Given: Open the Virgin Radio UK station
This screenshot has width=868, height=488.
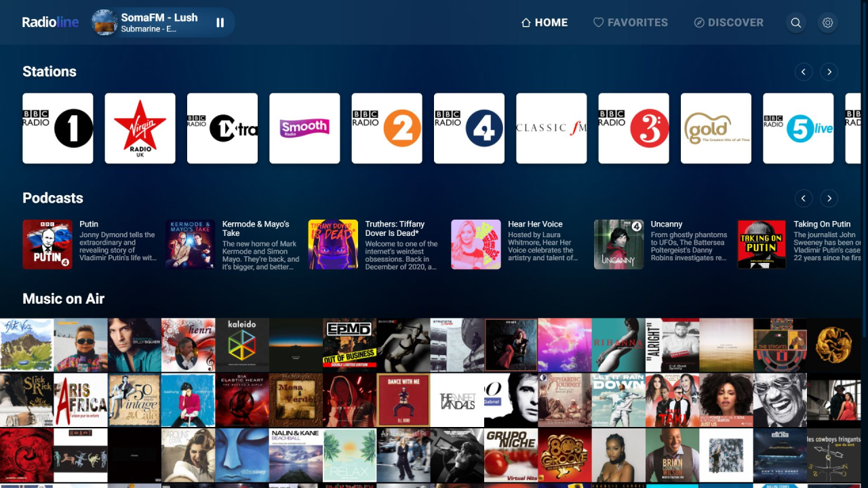Looking at the screenshot, I should [x=140, y=127].
